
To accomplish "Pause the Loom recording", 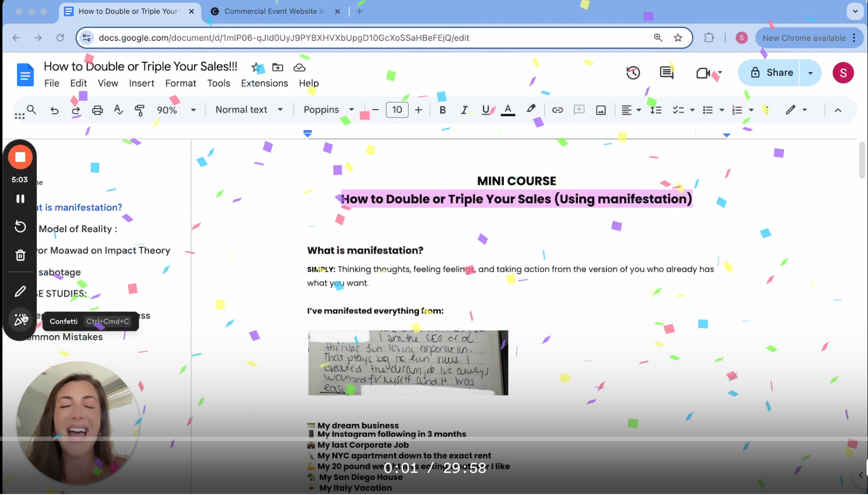I will point(20,198).
